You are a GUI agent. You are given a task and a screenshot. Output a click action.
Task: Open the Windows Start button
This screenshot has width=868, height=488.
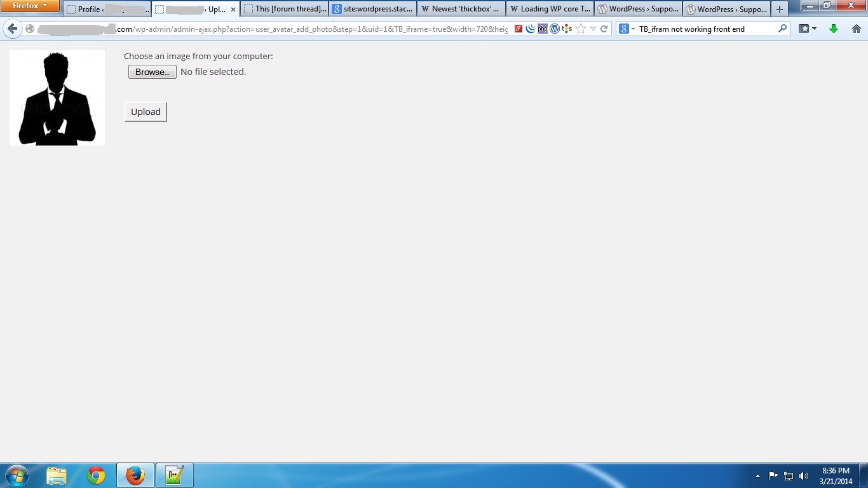click(x=17, y=475)
